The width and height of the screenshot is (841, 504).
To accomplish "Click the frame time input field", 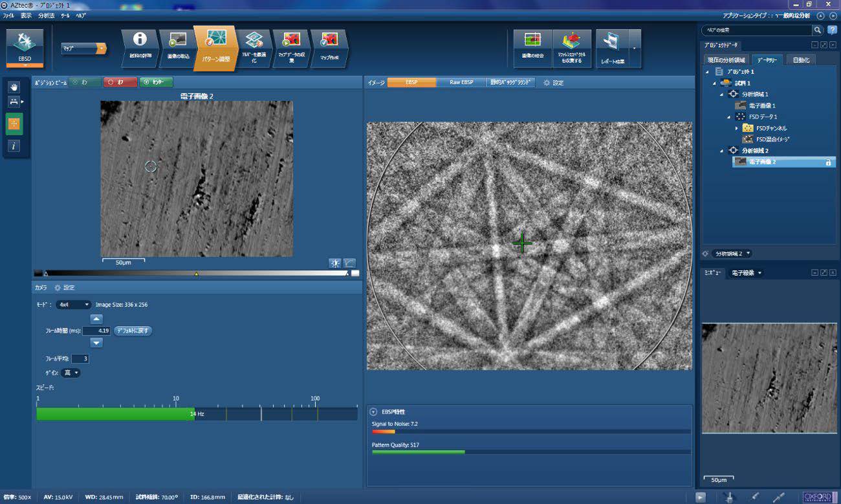I will (x=96, y=331).
